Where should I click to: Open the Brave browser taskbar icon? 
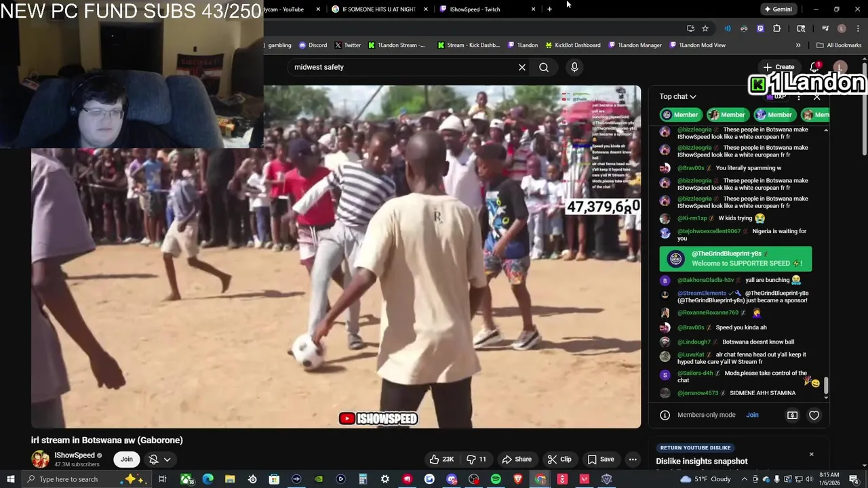point(518,479)
